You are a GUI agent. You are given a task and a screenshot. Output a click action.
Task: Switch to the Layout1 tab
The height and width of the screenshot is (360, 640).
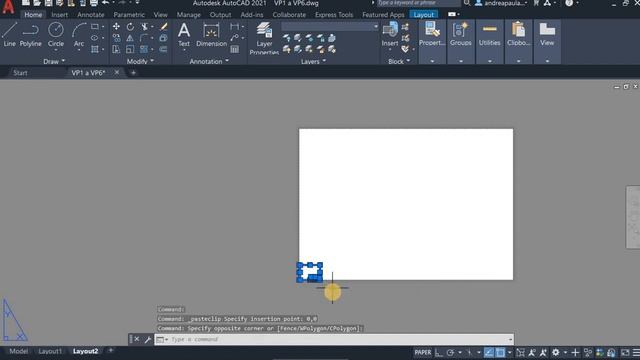(x=50, y=351)
